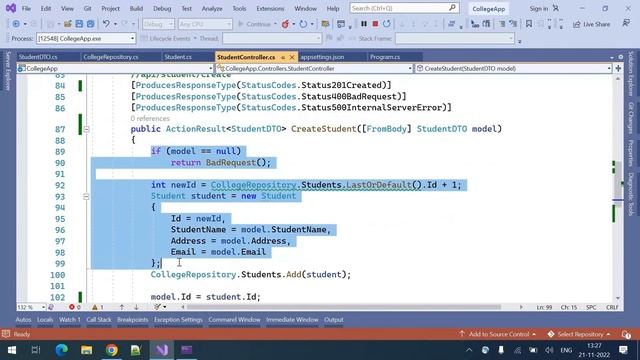Open the Debug menu
The width and height of the screenshot is (640, 360).
(162, 8)
